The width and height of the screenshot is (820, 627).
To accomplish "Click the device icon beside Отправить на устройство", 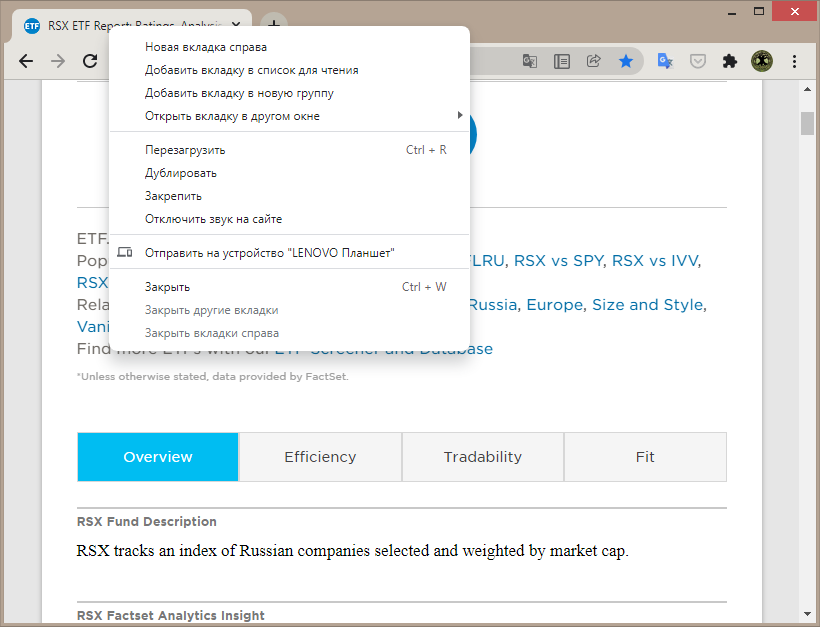I will tap(124, 253).
